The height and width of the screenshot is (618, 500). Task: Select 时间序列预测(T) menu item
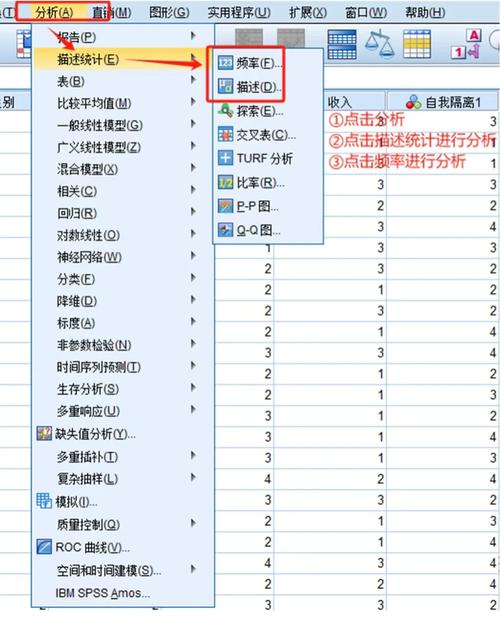coord(123,367)
